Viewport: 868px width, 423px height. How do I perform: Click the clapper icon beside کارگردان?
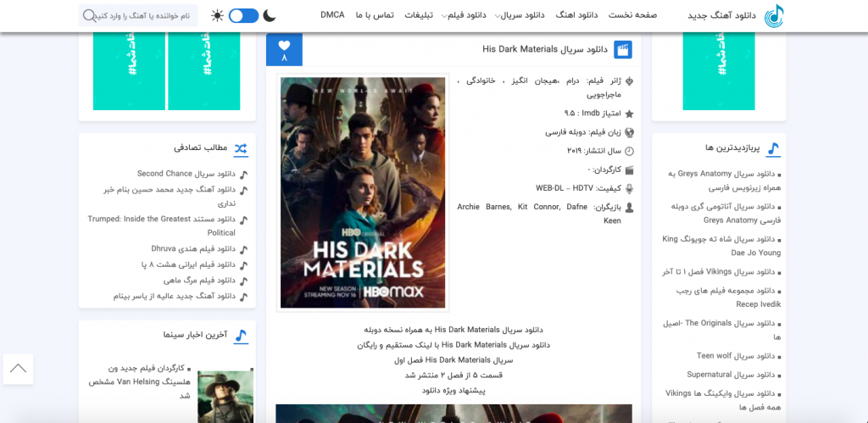pos(629,170)
